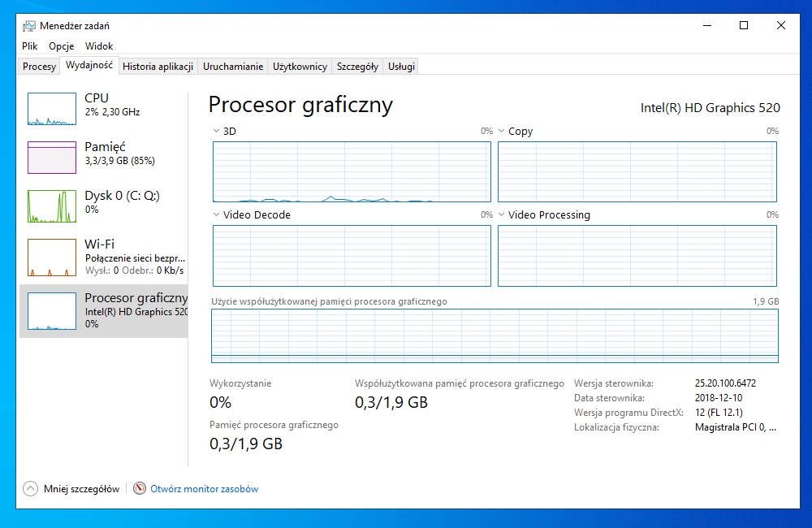This screenshot has height=528, width=812.
Task: Click the Resource Monitor icon beside the link
Action: tap(140, 489)
